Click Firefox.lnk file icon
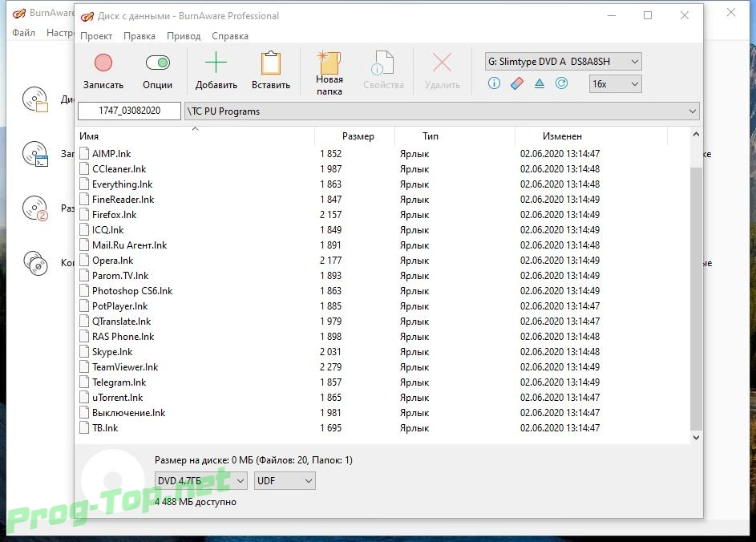The width and height of the screenshot is (756, 542). [84, 215]
